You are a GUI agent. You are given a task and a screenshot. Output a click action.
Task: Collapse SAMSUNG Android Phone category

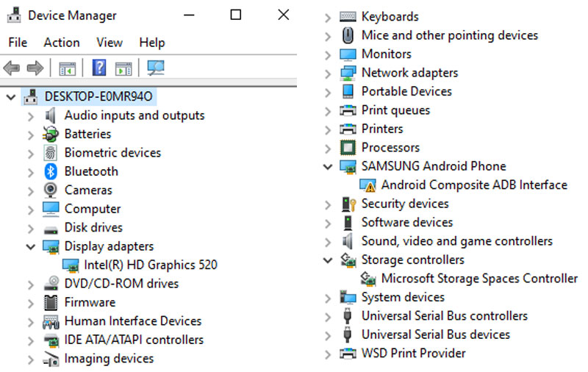[x=328, y=167]
